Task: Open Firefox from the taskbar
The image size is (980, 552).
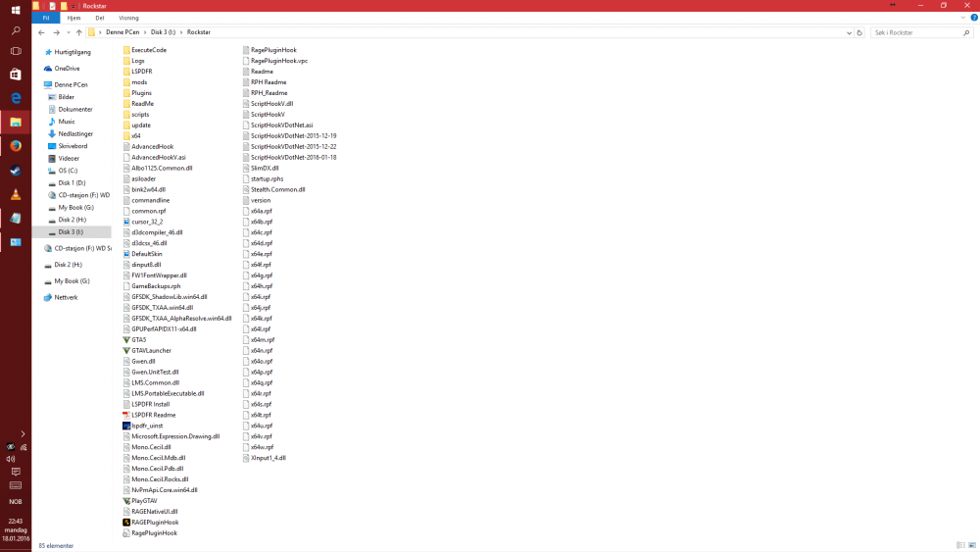Action: [16, 146]
